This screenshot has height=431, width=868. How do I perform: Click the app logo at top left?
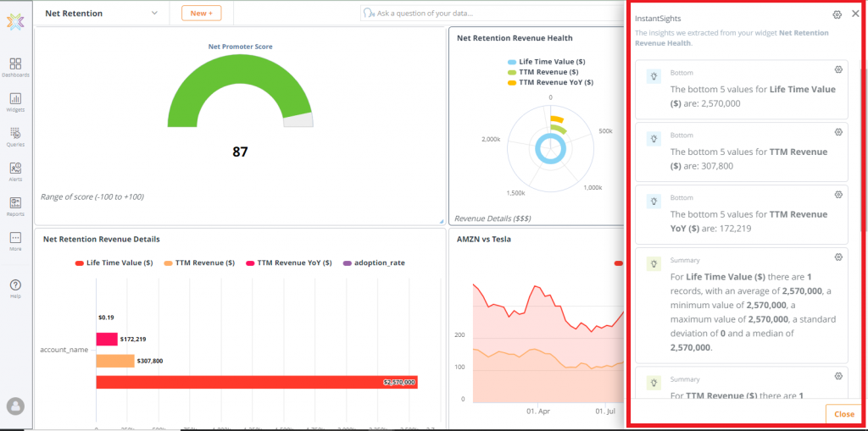[15, 21]
